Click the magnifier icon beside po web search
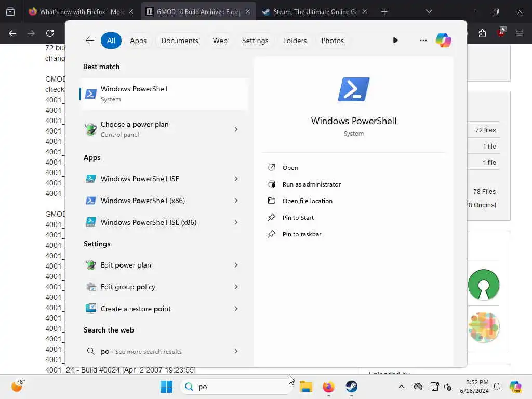The width and height of the screenshot is (532, 399). pos(90,351)
